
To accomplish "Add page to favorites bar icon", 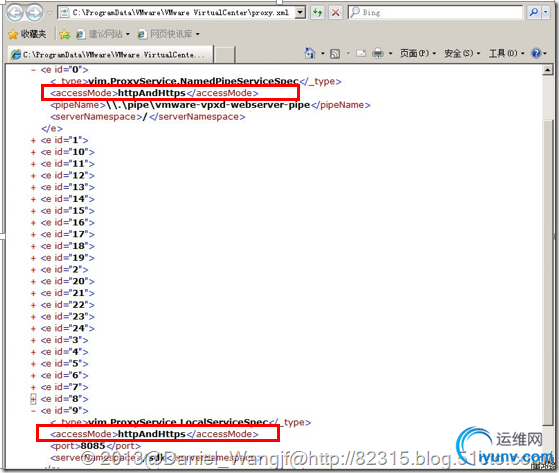I will tap(65, 34).
